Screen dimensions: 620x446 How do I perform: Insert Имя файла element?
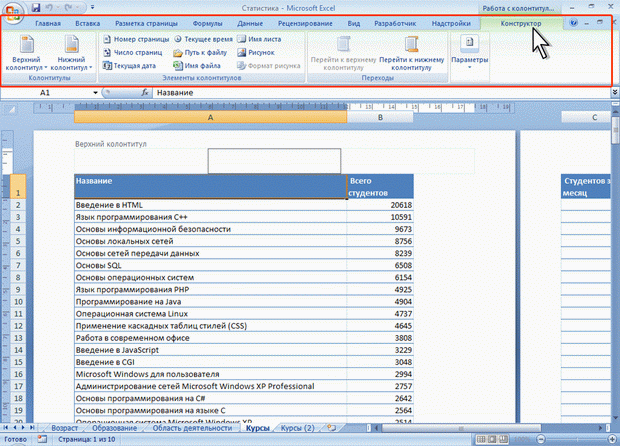[196, 64]
